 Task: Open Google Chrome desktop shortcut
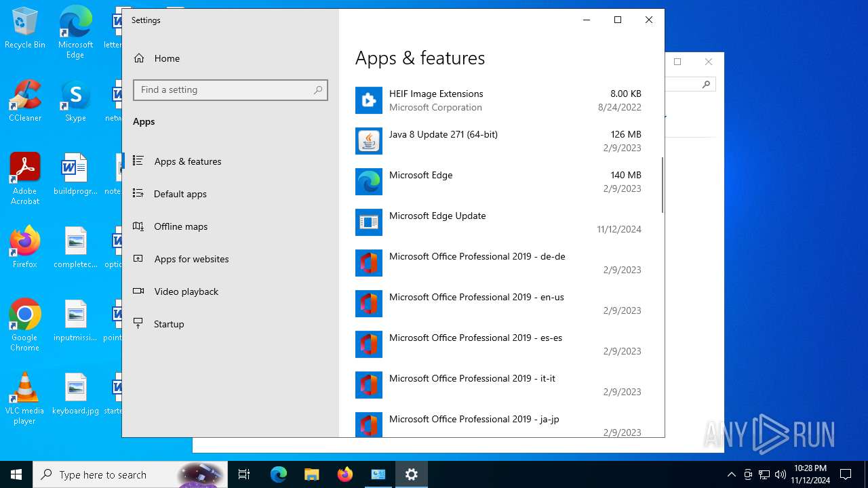[x=25, y=325]
